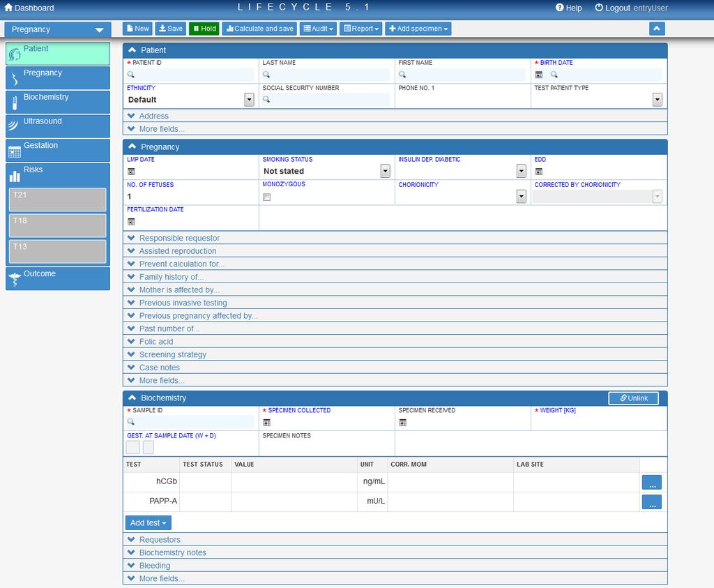Viewport: 714px width, 588px height.
Task: Select the Biochemistry sidebar tab
Action: (x=58, y=102)
